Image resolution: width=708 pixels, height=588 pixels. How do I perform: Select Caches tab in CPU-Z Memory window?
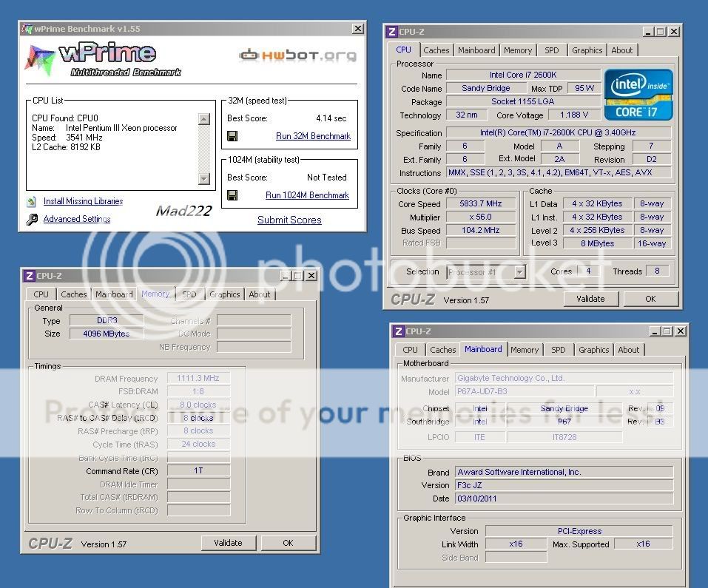tap(73, 294)
